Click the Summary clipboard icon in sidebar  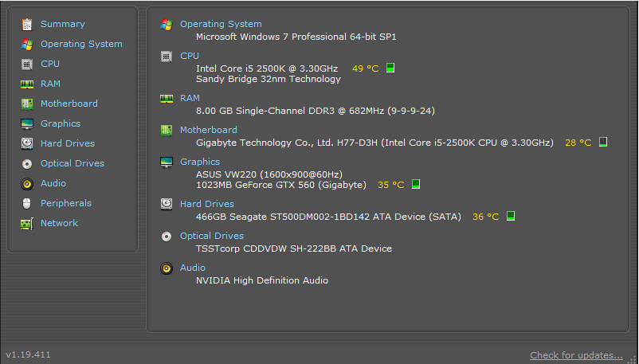click(27, 25)
